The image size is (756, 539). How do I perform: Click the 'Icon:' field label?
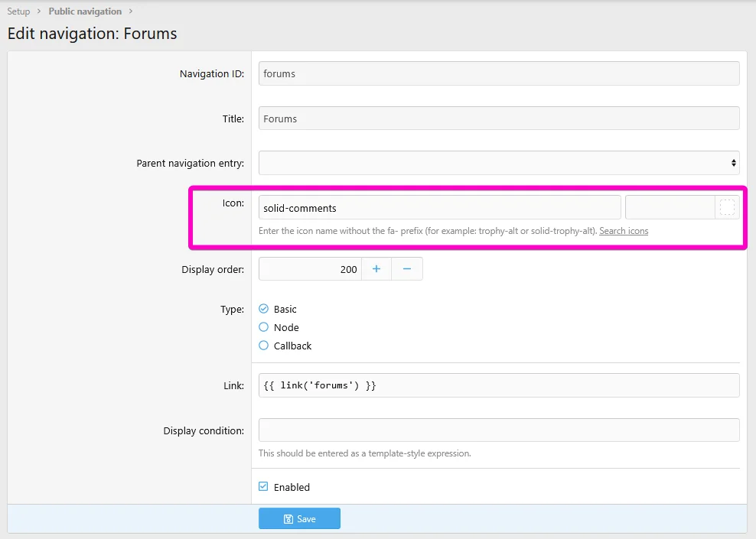[x=233, y=203]
